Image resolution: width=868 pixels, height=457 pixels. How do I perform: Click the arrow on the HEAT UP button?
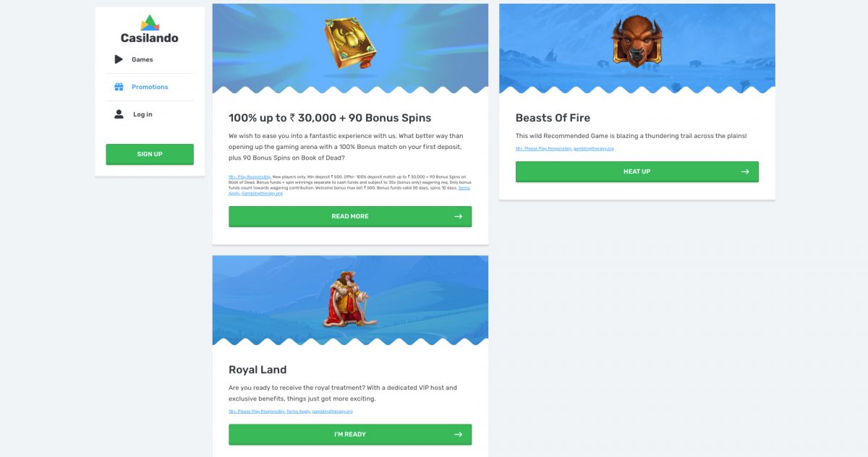click(745, 171)
